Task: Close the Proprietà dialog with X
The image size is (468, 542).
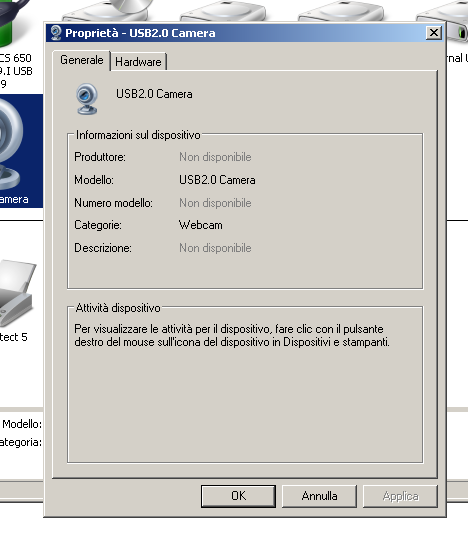Action: 434,33
